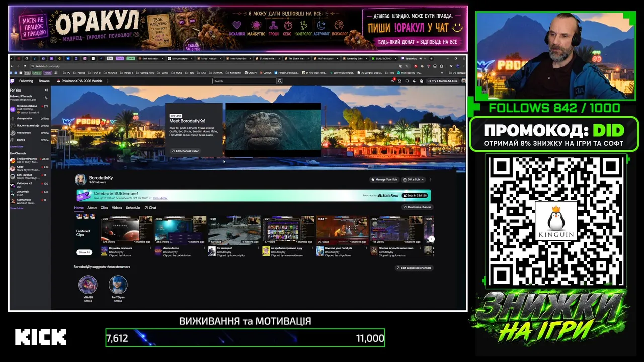This screenshot has height=362, width=644.
Task: Open JonahVeil live channel in sidebar
Action: (x=29, y=192)
